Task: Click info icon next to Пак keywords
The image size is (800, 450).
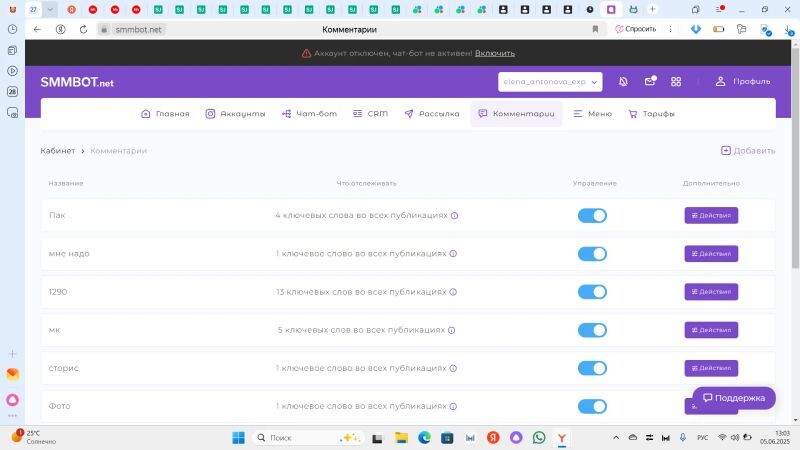Action: [454, 215]
